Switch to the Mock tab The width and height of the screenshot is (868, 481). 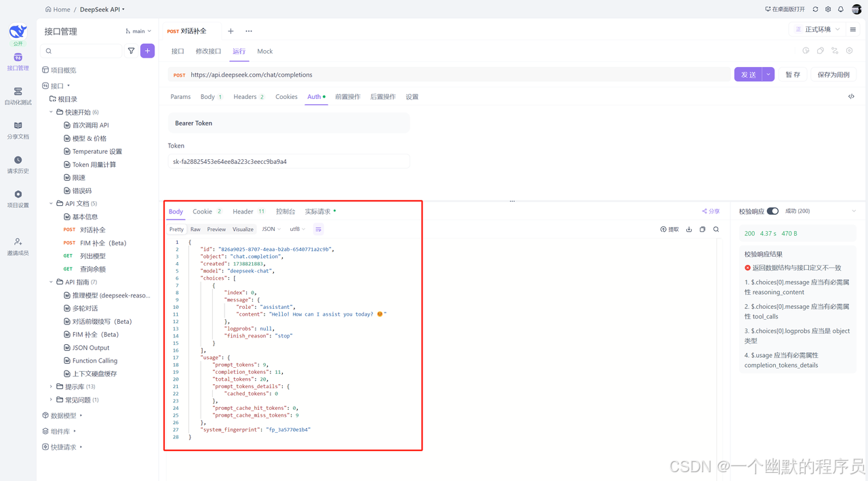[264, 51]
